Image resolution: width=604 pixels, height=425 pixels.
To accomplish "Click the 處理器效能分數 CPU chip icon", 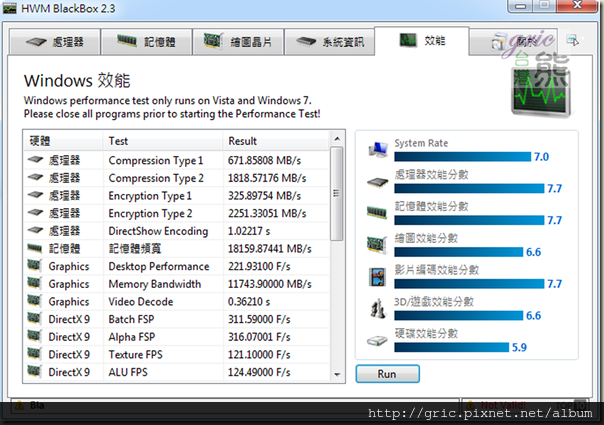I will coord(378,182).
